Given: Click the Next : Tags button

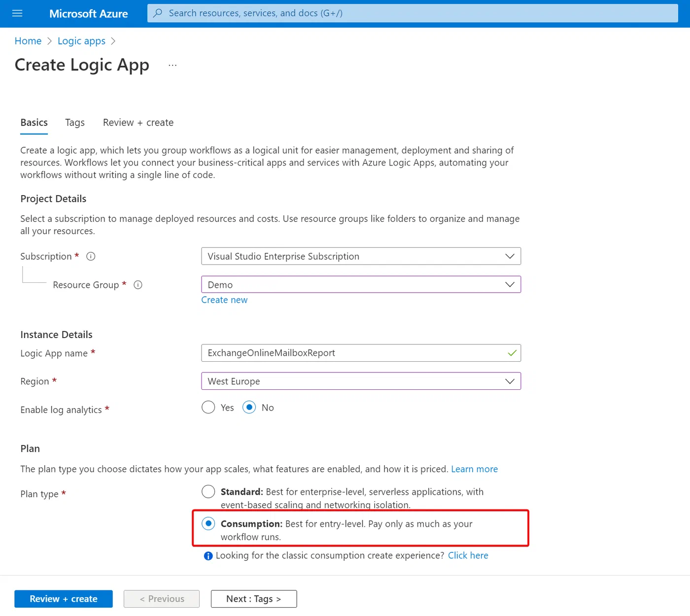Looking at the screenshot, I should click(x=254, y=599).
